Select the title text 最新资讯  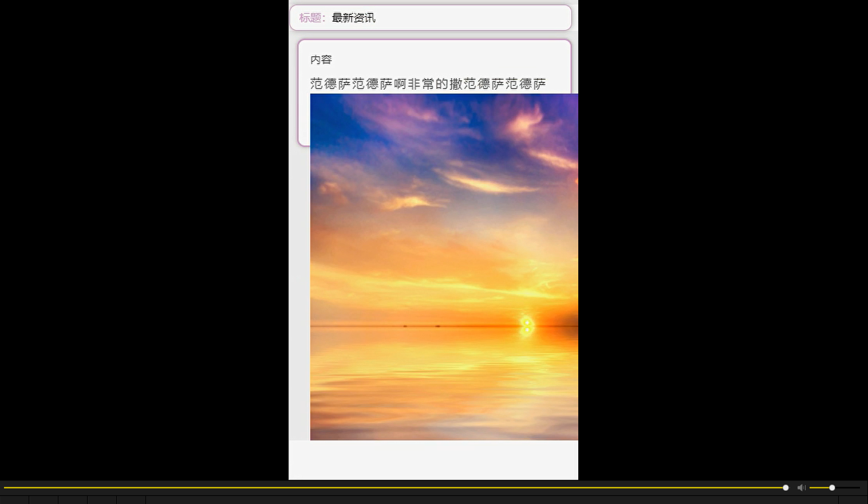[x=352, y=18]
